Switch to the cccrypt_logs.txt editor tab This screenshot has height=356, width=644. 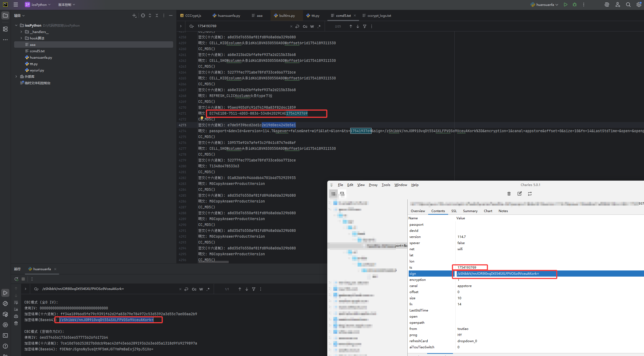[379, 16]
